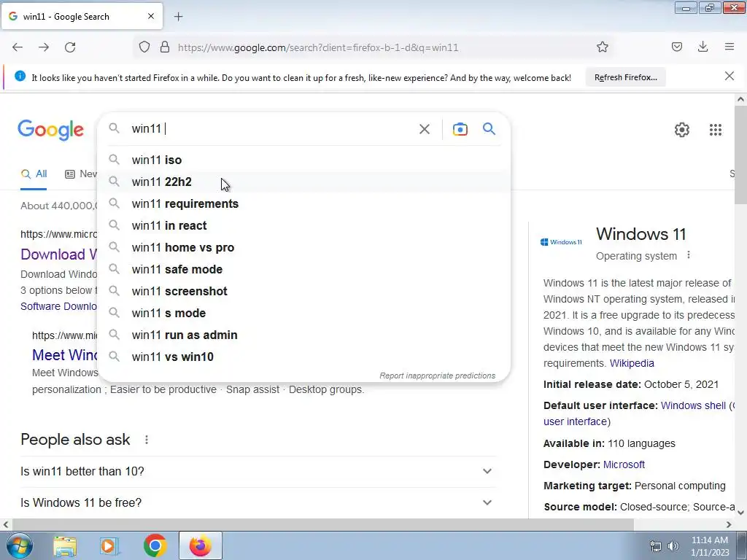Screen dimensions: 747x560
Task: Open network status icon in tray
Action: point(656,546)
